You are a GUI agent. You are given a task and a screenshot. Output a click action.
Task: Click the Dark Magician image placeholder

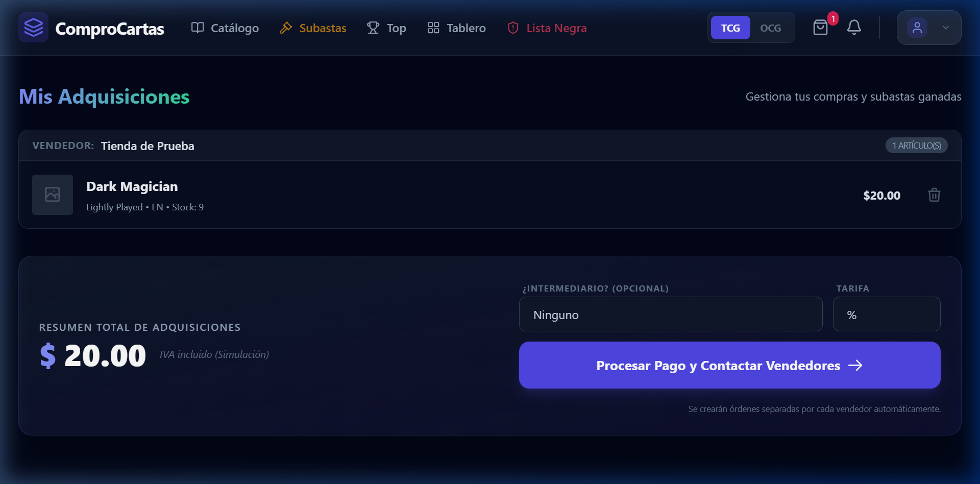[x=53, y=195]
